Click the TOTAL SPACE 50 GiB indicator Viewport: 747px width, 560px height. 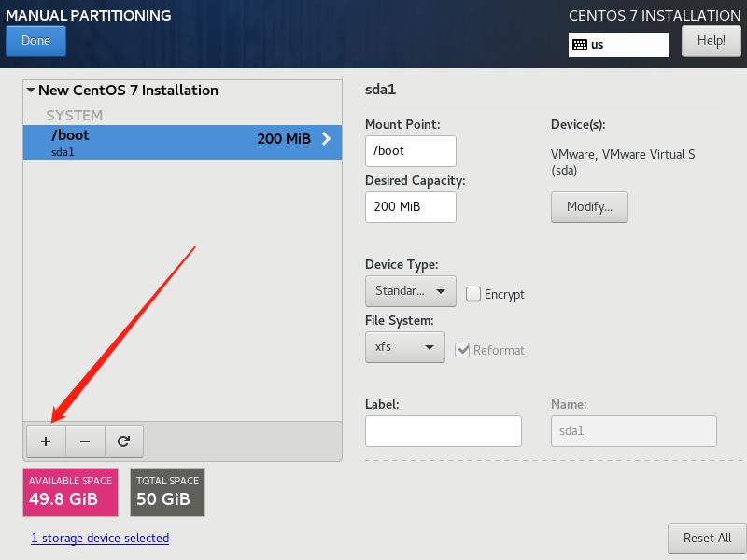[x=167, y=492]
